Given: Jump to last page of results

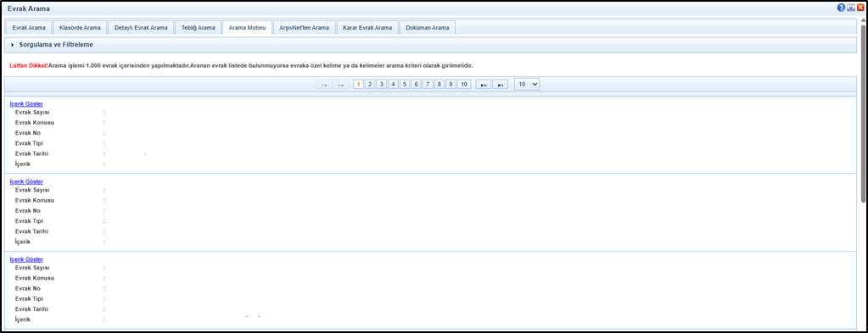Looking at the screenshot, I should click(x=500, y=85).
